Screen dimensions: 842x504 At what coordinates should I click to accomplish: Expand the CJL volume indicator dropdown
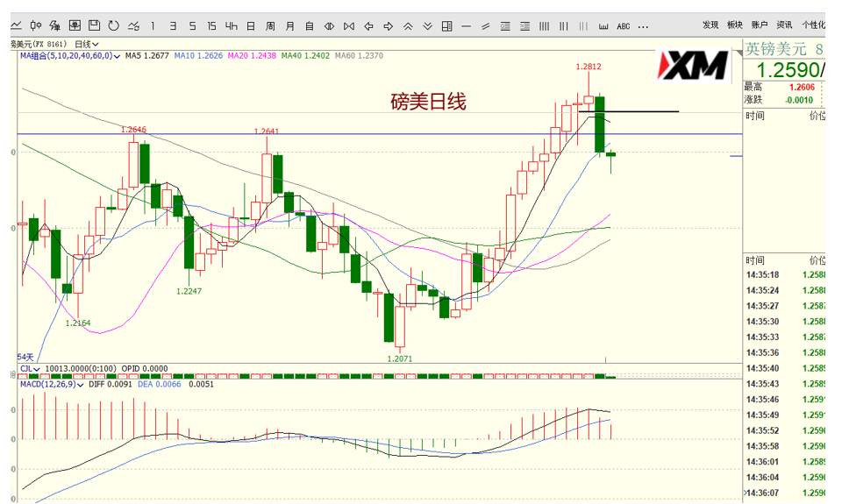pos(30,369)
